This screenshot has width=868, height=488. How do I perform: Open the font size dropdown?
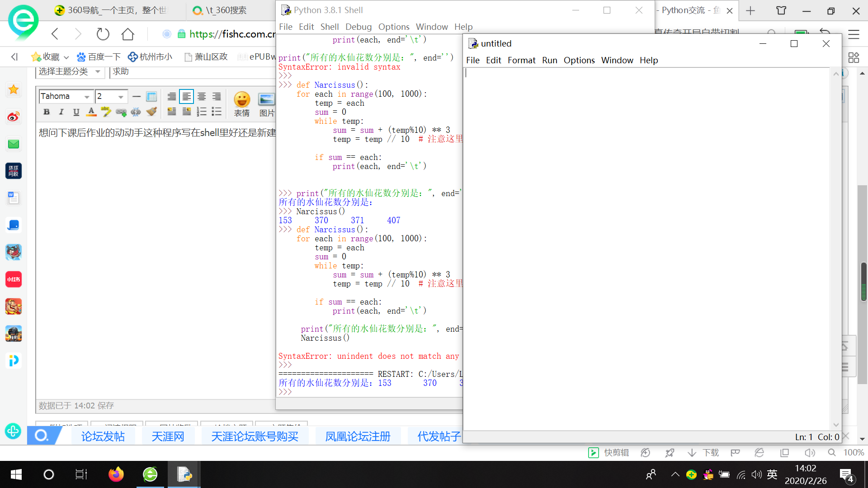pyautogui.click(x=120, y=96)
